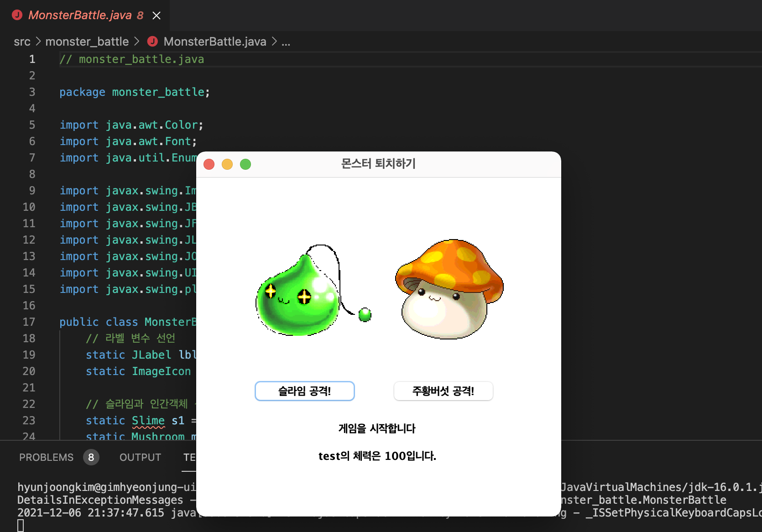Click the breadcrumb ellipsis symbol item
This screenshot has height=532, width=762.
coord(286,42)
